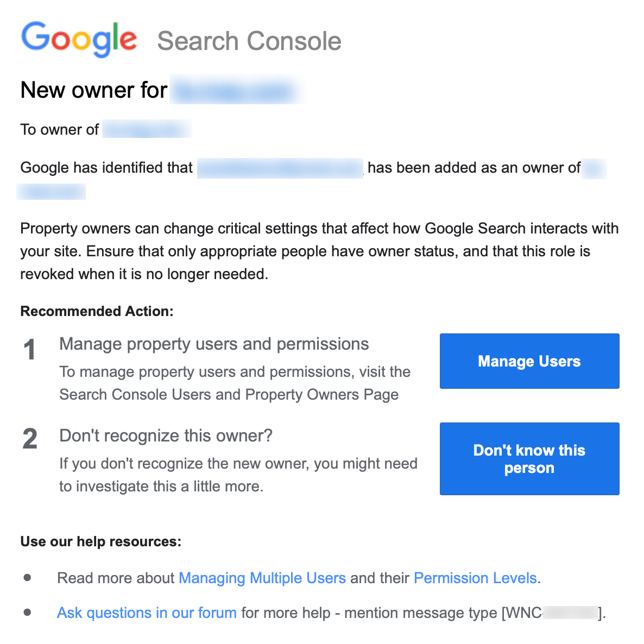Screen dimensions: 644x644
Task: Click the Use our help resources heading
Action: [x=100, y=541]
